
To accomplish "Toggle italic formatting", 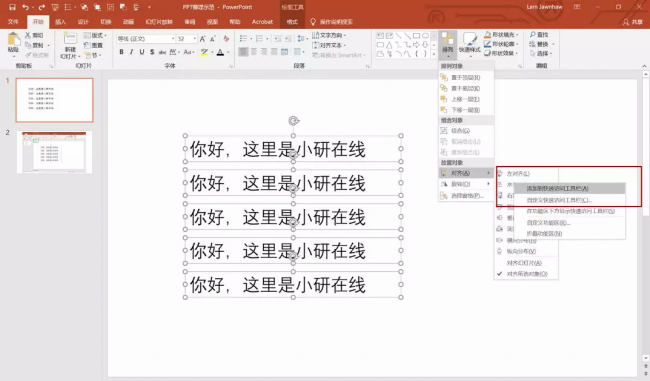I will [x=131, y=52].
